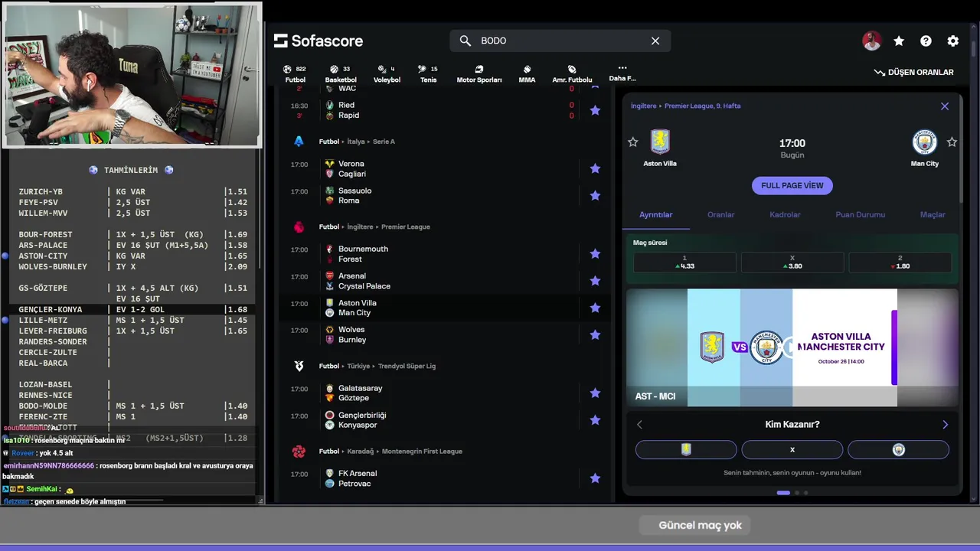Select the MMA sport category
Screen dimensions: 980x551
[527, 74]
